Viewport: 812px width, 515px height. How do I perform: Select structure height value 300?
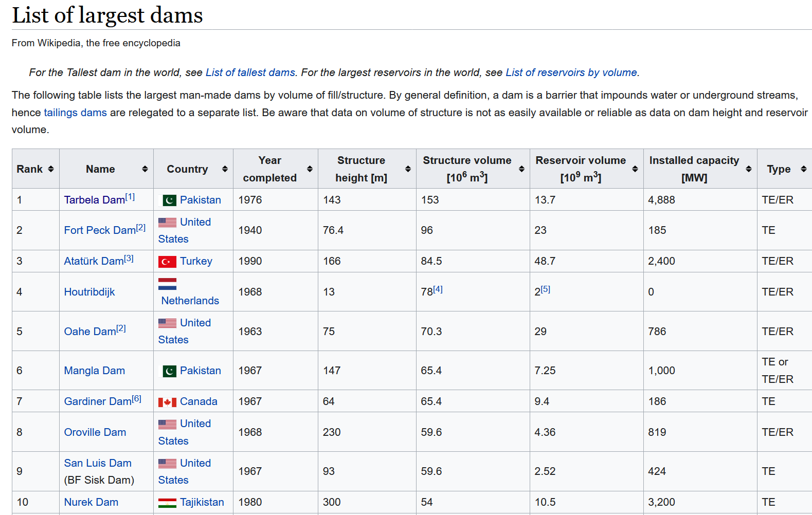[x=332, y=502]
